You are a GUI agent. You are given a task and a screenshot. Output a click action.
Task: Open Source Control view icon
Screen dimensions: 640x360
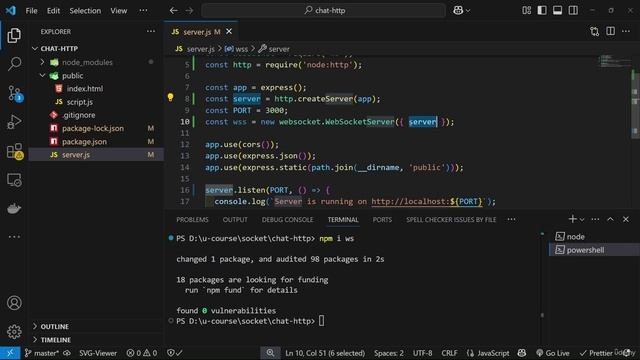coord(15,93)
